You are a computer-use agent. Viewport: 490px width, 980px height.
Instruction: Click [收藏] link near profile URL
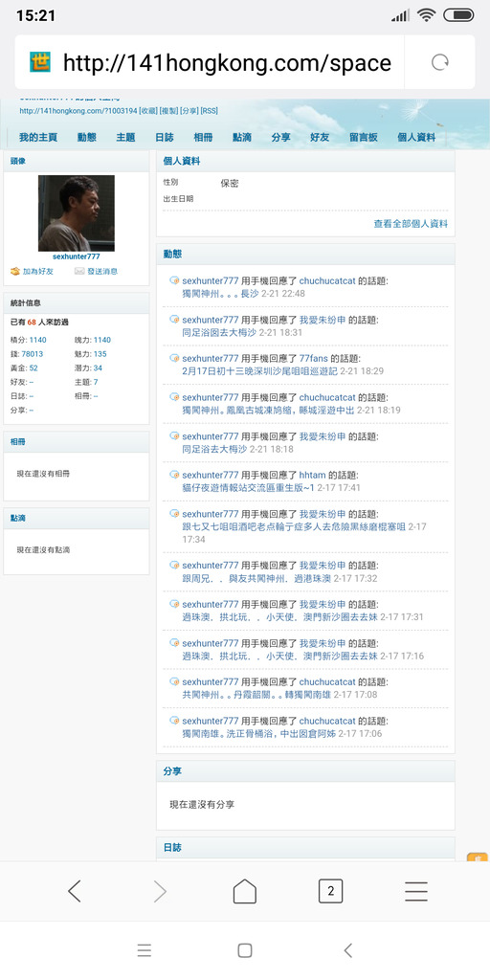[x=148, y=111]
